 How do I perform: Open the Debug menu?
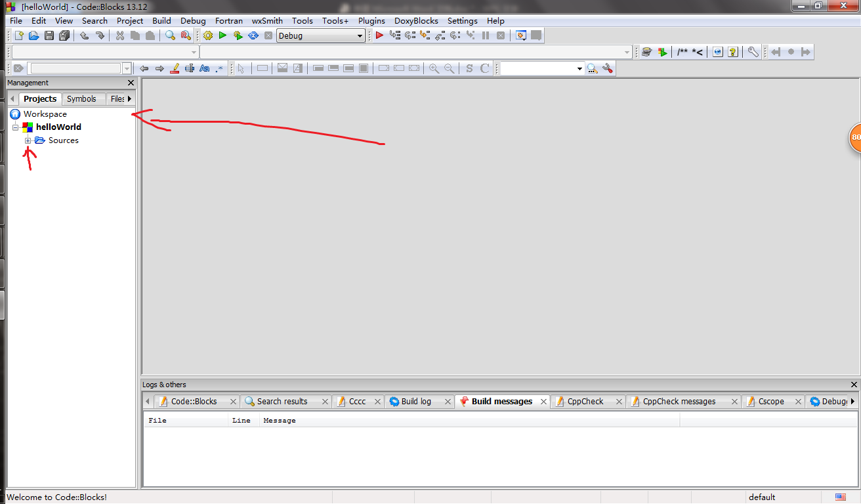(193, 20)
